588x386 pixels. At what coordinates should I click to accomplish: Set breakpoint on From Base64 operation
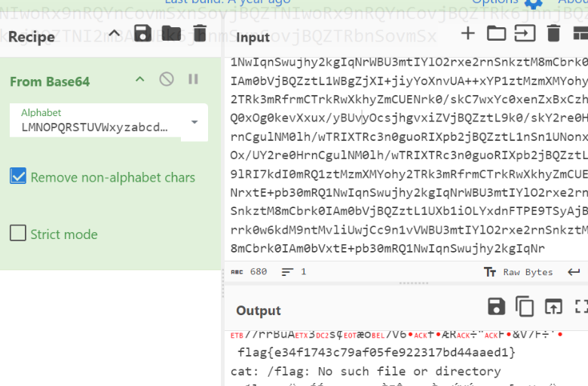coord(193,79)
